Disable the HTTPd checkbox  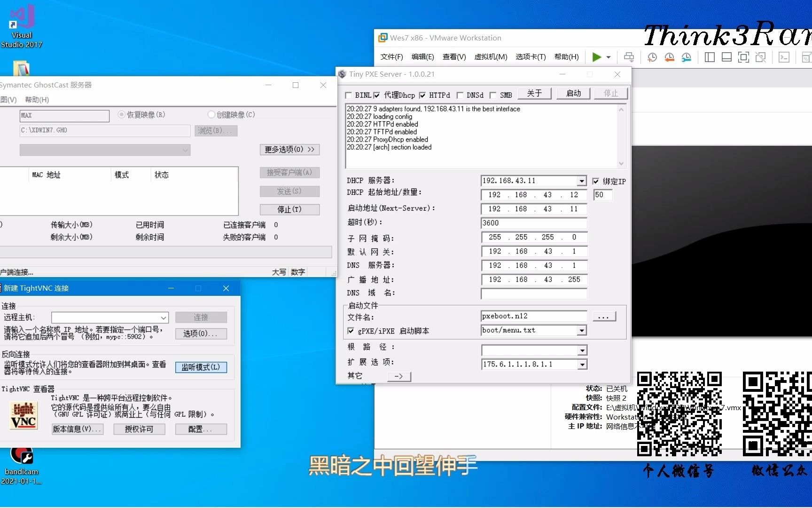pos(422,95)
